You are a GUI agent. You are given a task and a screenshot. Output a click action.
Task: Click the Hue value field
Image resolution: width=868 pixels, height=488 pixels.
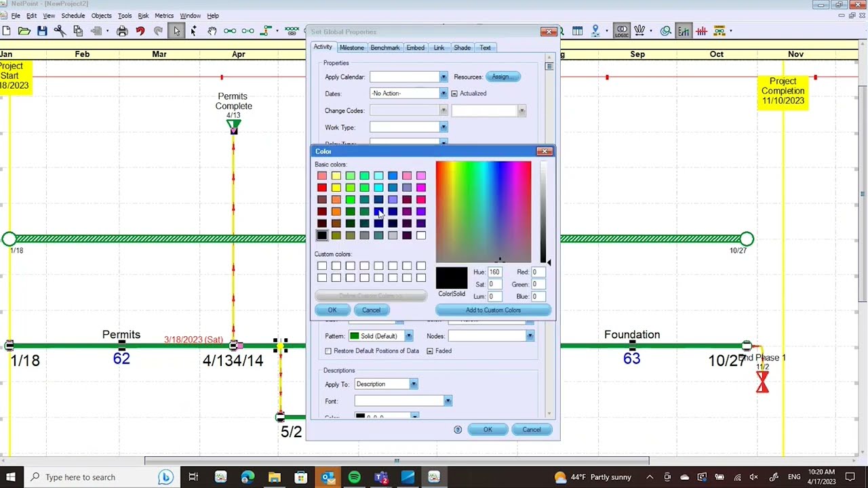[x=494, y=272]
